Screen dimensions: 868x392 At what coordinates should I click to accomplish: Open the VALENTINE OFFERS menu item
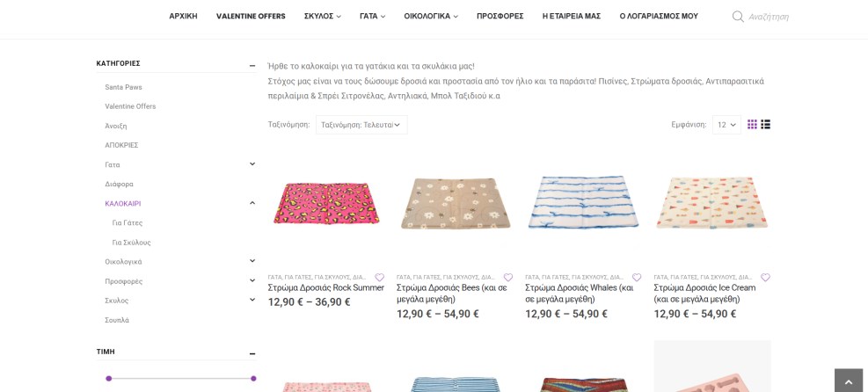[251, 16]
